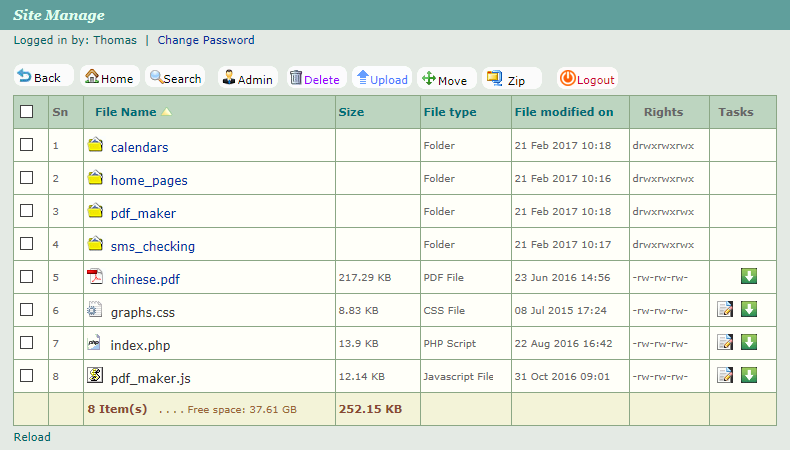Click the 23 Jun 2016 14:56 date
Screen dimensions: 790x450
click(x=562, y=278)
